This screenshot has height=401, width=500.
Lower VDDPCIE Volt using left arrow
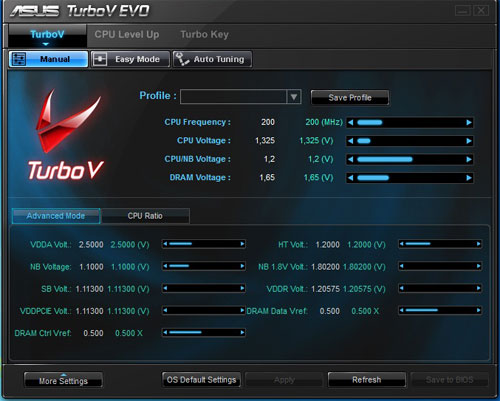166,310
